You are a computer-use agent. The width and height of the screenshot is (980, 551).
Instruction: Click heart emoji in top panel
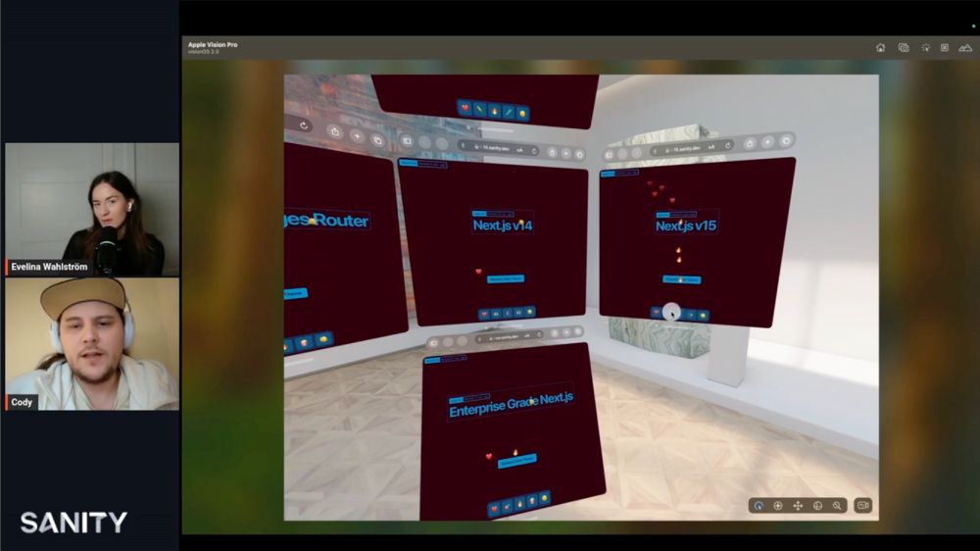click(465, 108)
